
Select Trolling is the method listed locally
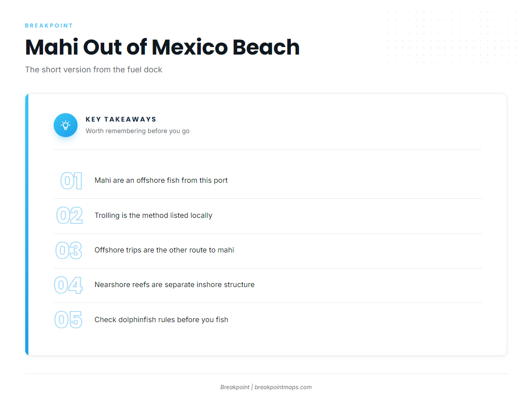[x=153, y=215]
